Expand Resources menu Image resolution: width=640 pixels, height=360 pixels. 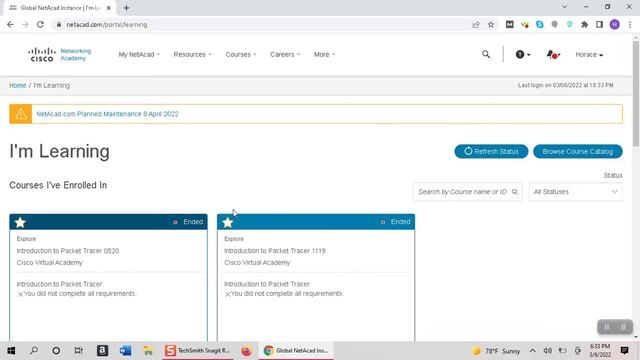(x=192, y=54)
